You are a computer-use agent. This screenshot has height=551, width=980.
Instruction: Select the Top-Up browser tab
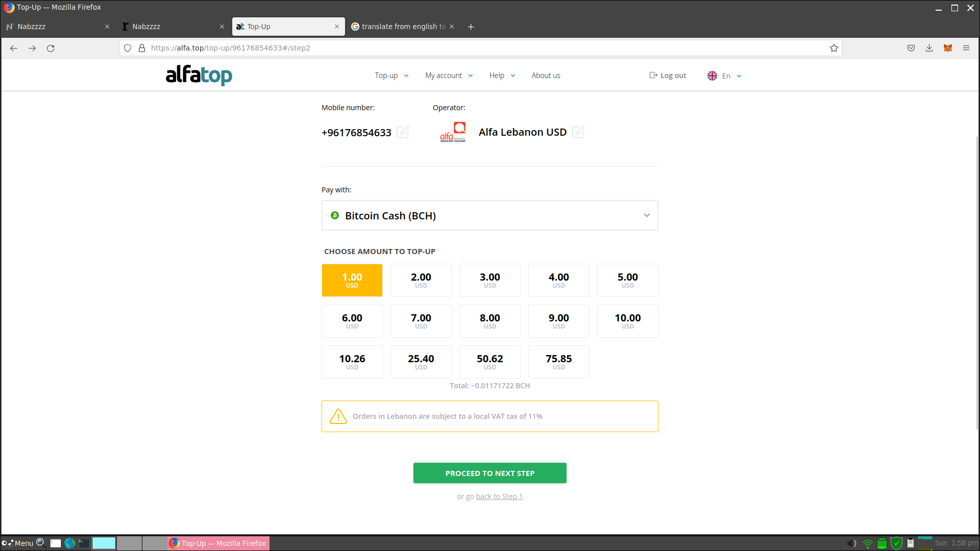point(288,27)
